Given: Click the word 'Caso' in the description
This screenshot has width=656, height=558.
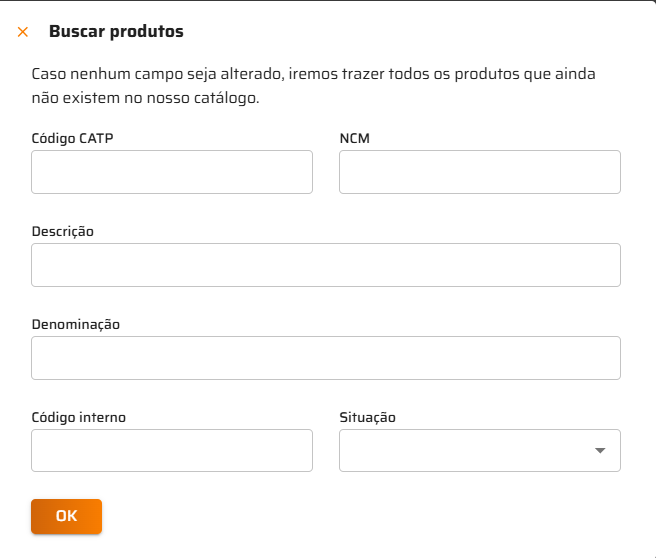Looking at the screenshot, I should point(49,75).
